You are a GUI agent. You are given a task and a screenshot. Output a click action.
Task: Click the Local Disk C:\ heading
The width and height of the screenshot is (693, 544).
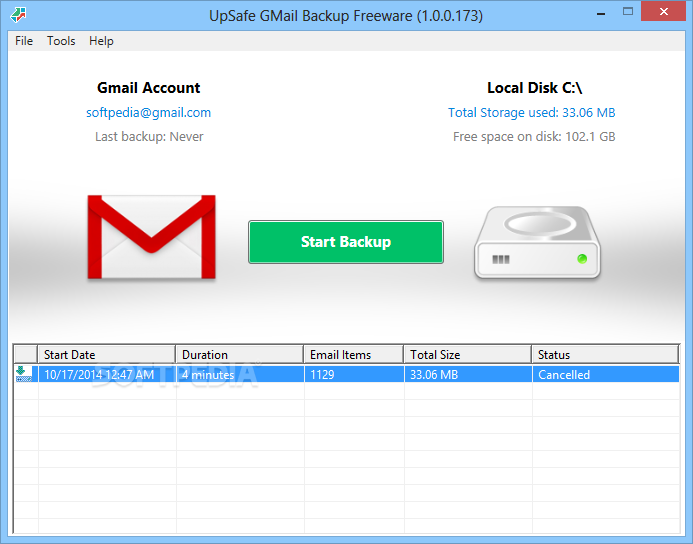click(534, 88)
